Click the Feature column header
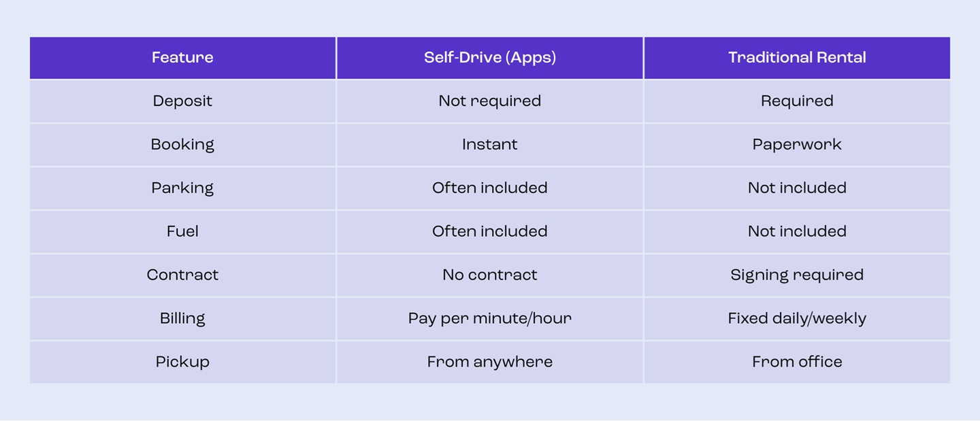This screenshot has height=421, width=980. [182, 58]
